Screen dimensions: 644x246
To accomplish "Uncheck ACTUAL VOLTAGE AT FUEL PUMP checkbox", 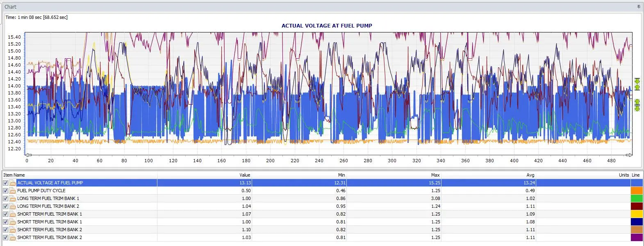I will click(x=5, y=183).
